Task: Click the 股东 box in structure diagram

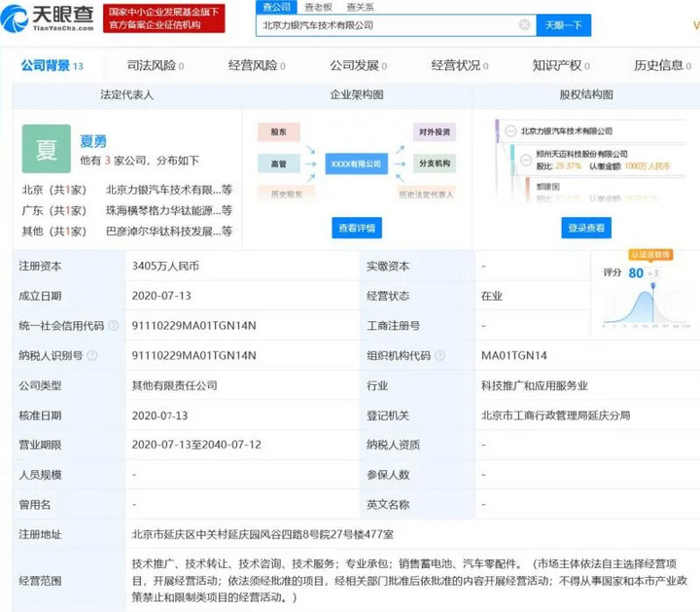Action: (x=279, y=131)
